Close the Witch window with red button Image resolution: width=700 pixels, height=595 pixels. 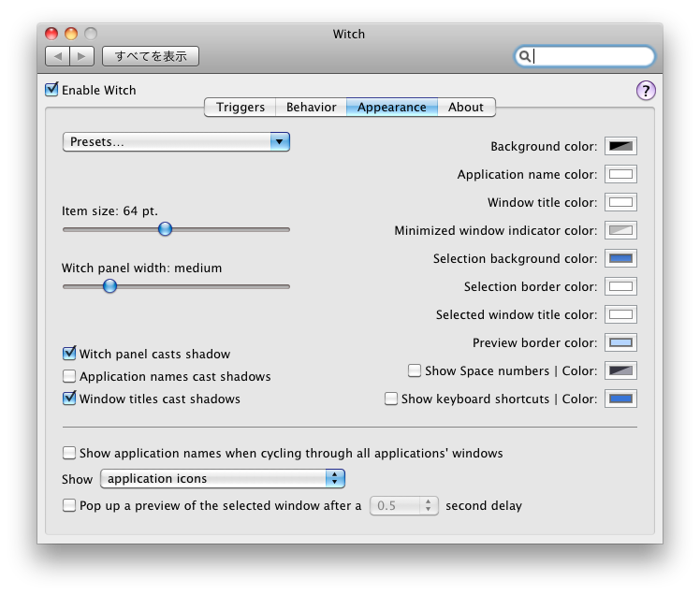pos(51,34)
